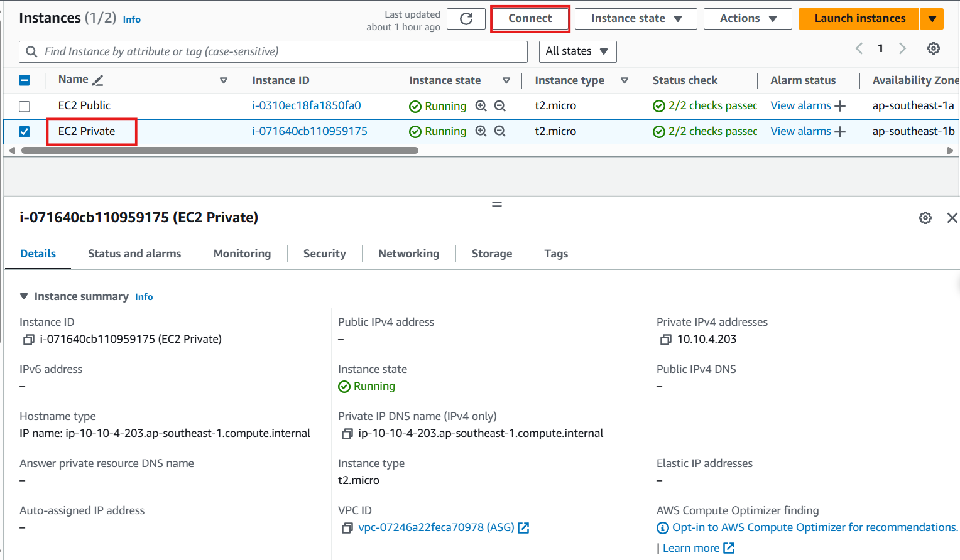Sort by Name column arrow
This screenshot has height=560, width=960.
point(224,80)
